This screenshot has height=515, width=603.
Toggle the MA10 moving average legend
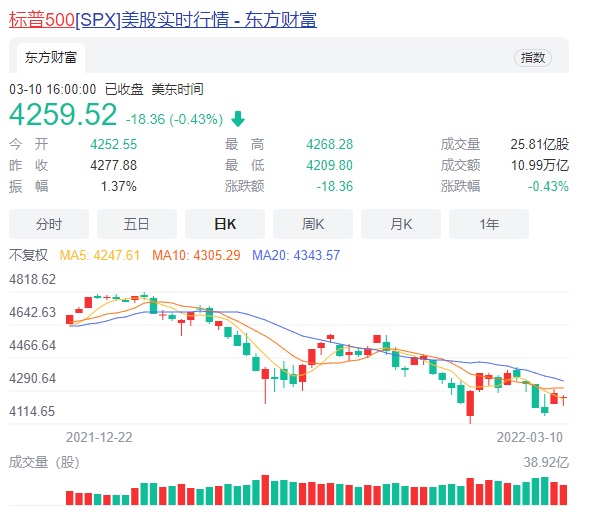(x=196, y=255)
